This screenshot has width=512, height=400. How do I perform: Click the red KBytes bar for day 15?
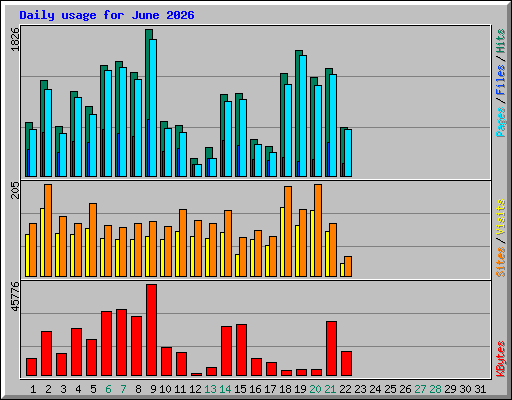point(241,350)
